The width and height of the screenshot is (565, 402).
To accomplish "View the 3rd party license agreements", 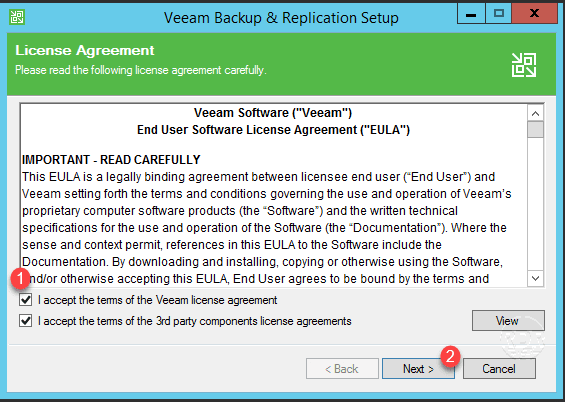I will tap(508, 321).
